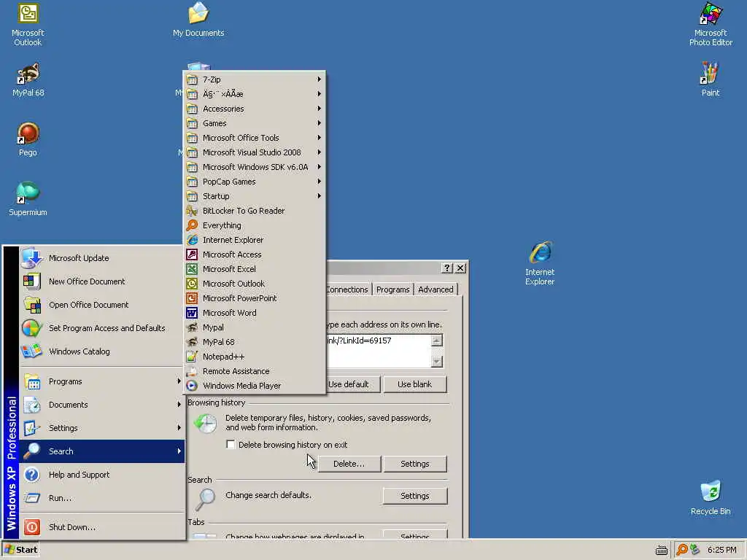Open Remote Assistance from Programs menu
The height and width of the screenshot is (560, 747).
point(255,371)
